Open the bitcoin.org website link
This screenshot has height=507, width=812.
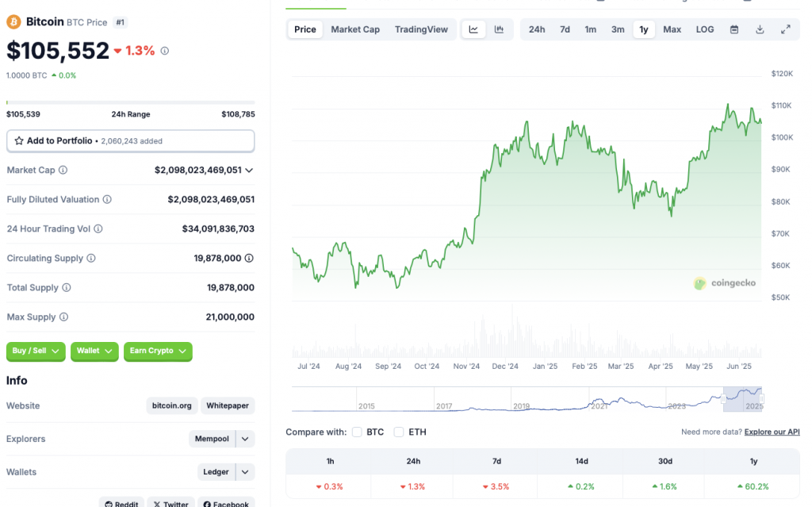pos(172,406)
